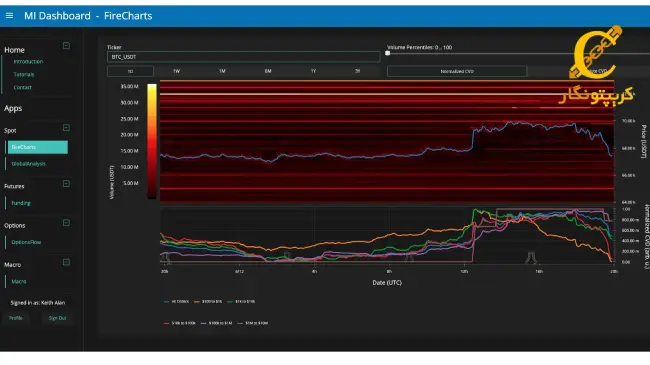
Task: Grab the Volume Percentiles slider handle
Action: click(x=388, y=53)
